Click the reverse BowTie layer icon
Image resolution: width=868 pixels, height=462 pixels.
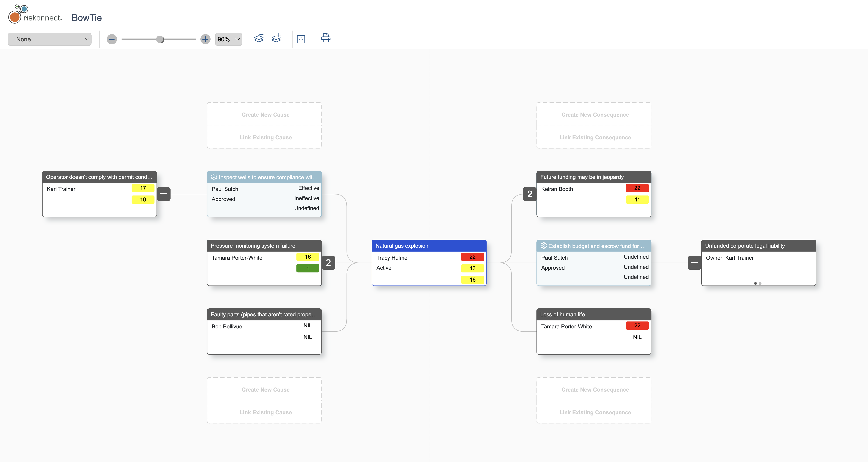tap(276, 39)
